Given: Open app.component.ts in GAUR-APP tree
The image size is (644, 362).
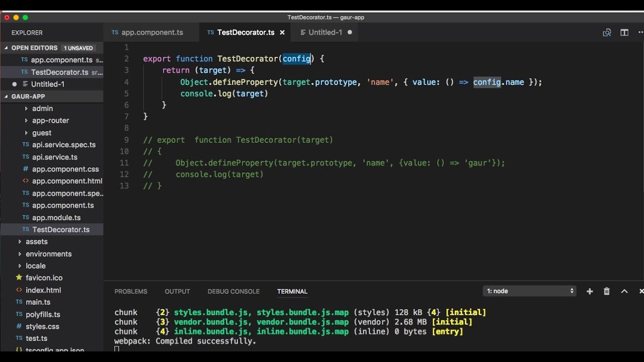Looking at the screenshot, I should coord(52,205).
